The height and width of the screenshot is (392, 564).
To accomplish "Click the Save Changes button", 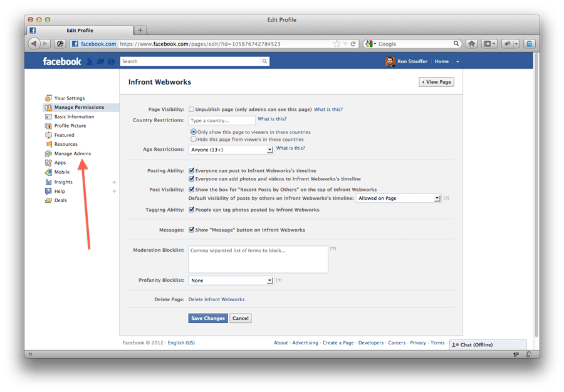I will (208, 318).
